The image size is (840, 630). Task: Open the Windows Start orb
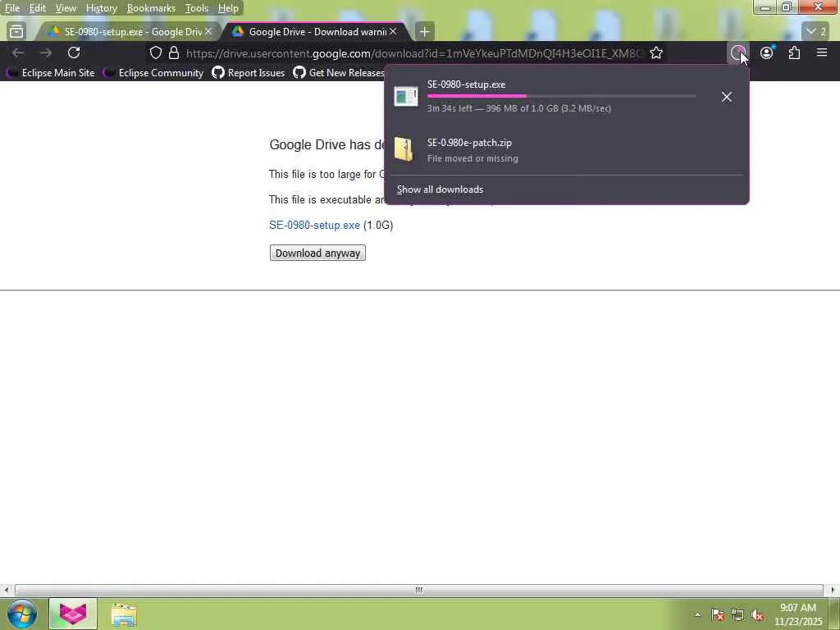click(22, 614)
